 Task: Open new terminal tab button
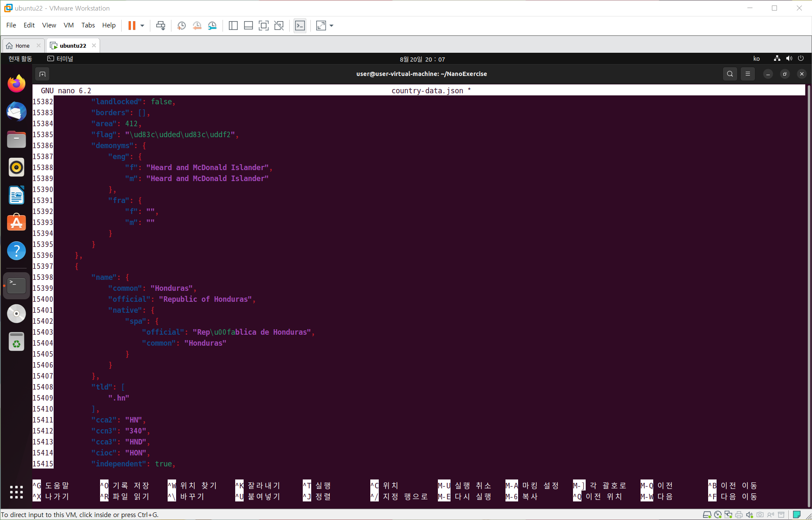42,74
